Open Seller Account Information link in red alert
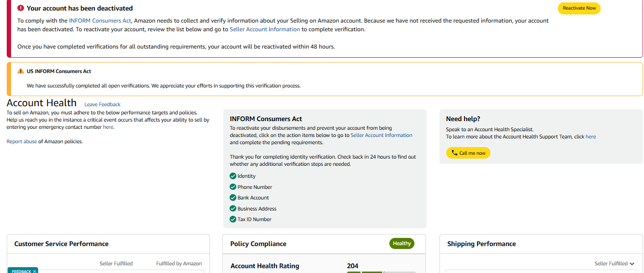 (265, 29)
